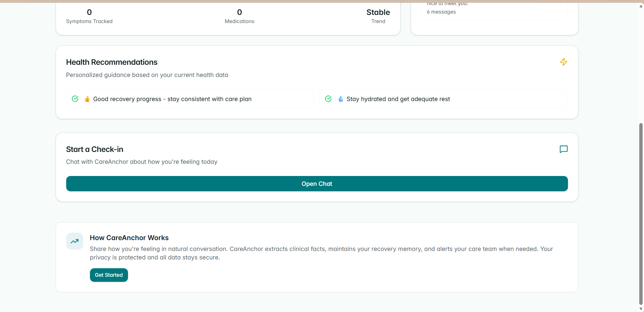Screen dimensions: 644x312
Task: Click the thumbs-up emoji in recovery recommendation
Action: pos(87,99)
